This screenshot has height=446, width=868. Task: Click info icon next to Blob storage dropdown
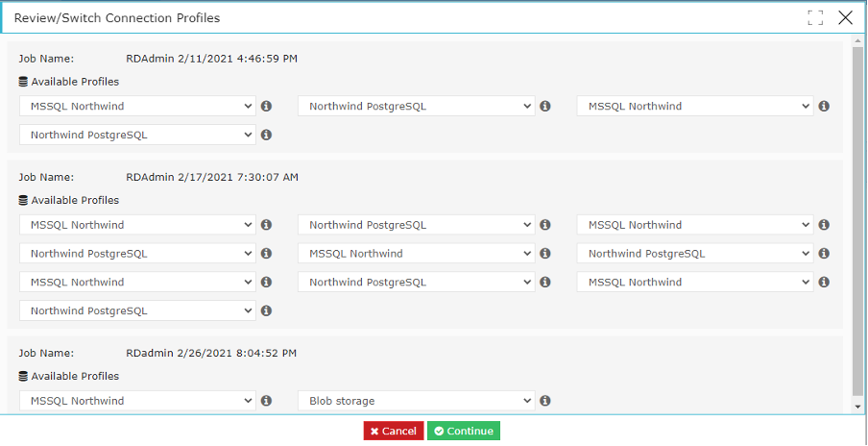545,401
